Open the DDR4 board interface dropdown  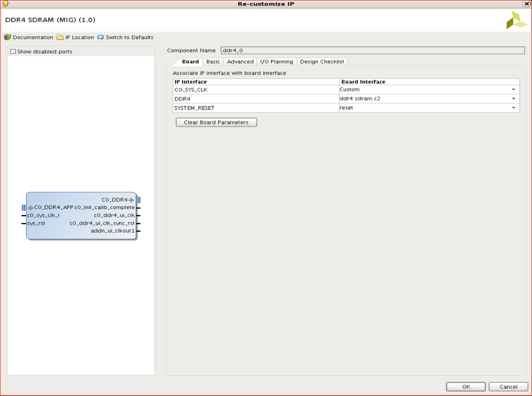[513, 99]
